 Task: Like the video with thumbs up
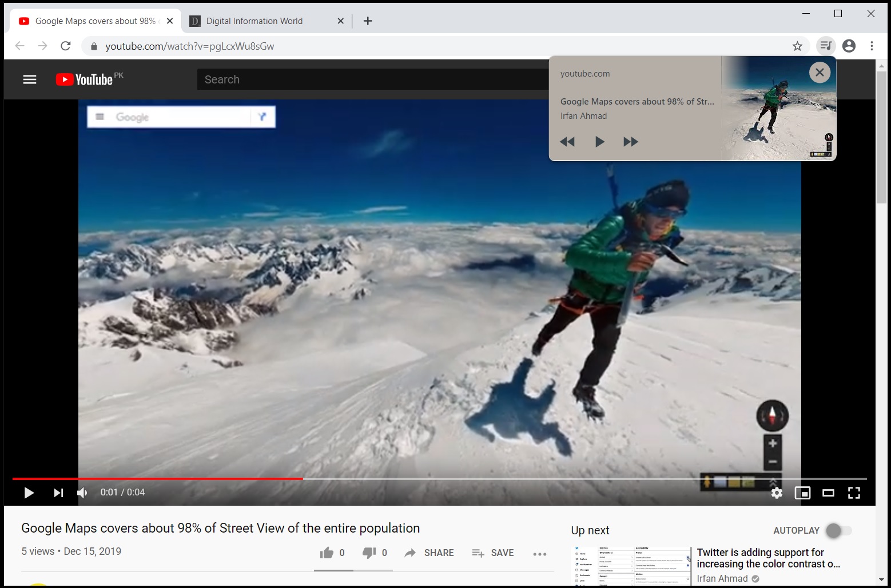coord(326,552)
